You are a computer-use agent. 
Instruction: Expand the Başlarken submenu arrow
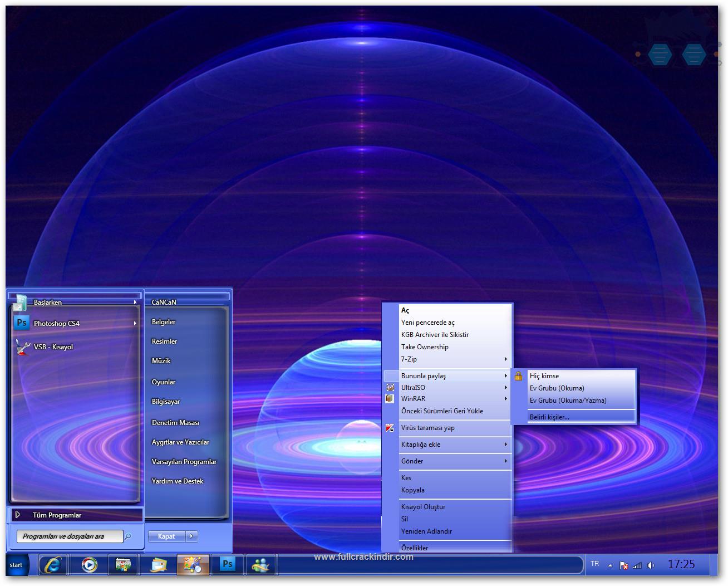click(x=135, y=302)
